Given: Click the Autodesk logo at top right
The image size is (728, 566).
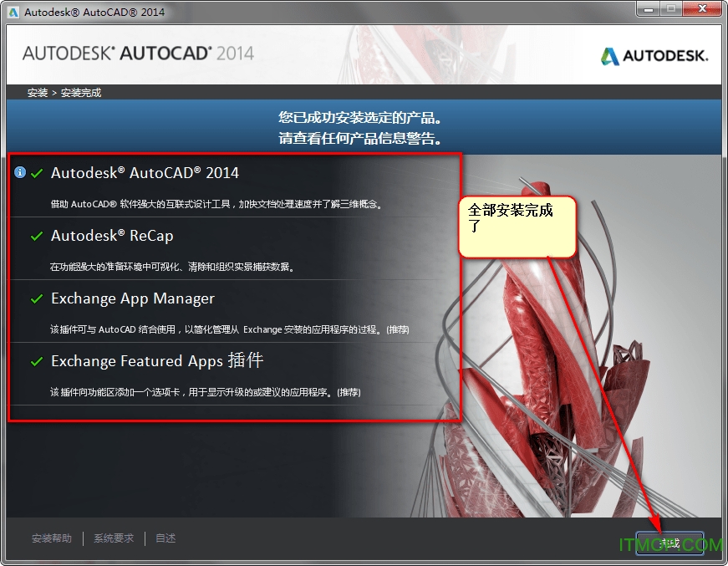Looking at the screenshot, I should pos(654,56).
